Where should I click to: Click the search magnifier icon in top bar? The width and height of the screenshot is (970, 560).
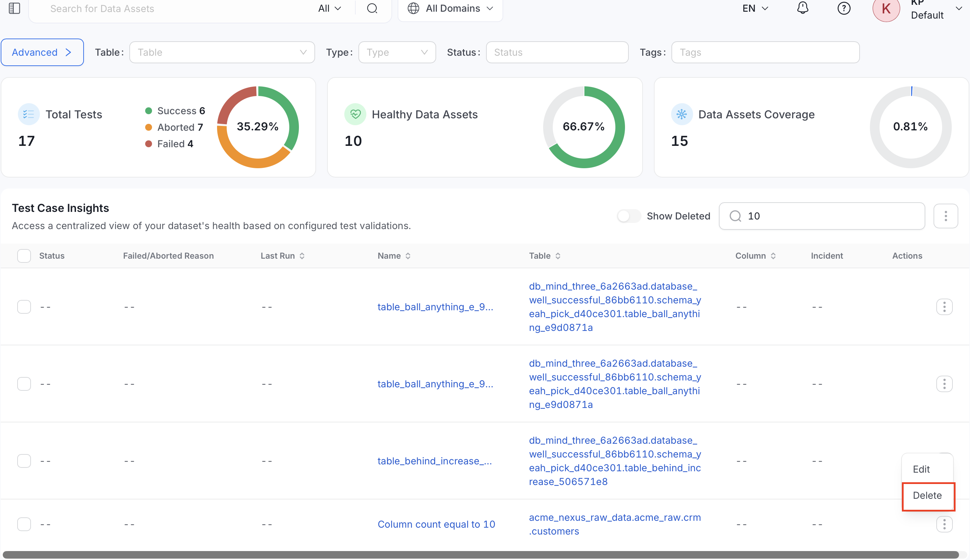click(x=372, y=8)
